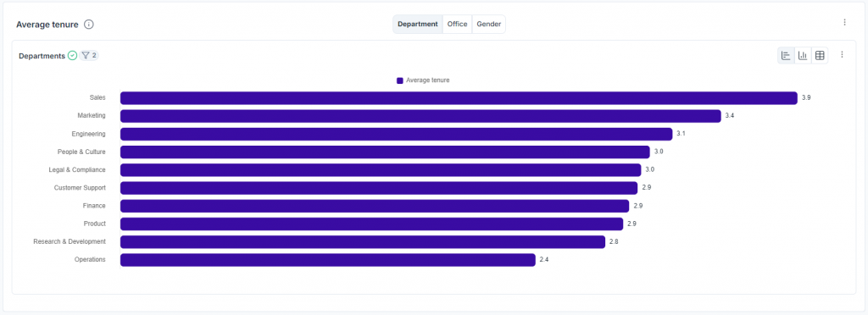
Task: Click the Customer Support bar
Action: (379, 188)
